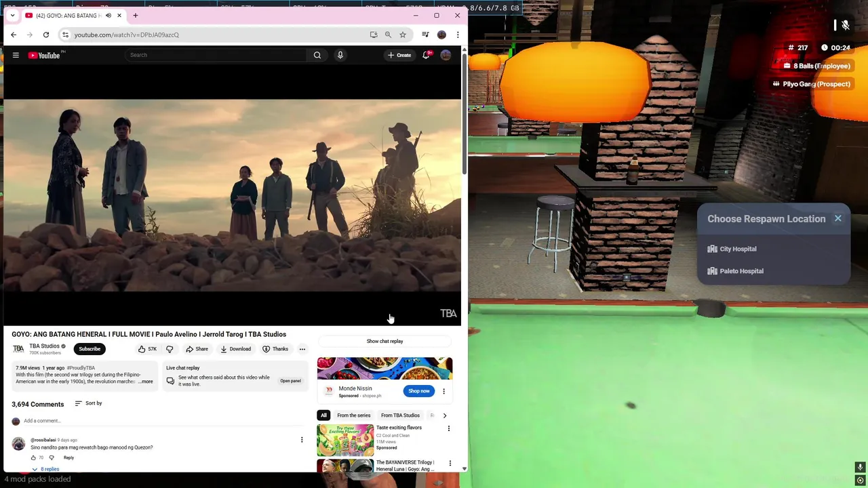868x488 pixels.
Task: Click the browser address bar URL
Action: [127, 35]
